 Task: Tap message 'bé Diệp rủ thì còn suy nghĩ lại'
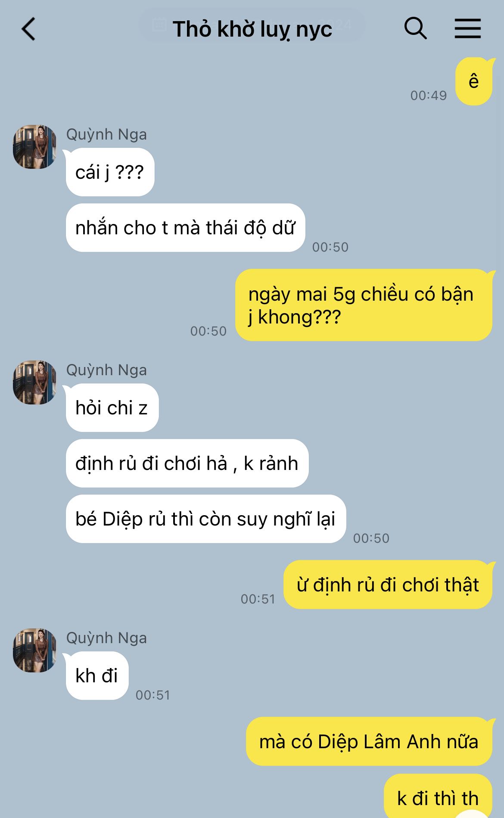(205, 519)
